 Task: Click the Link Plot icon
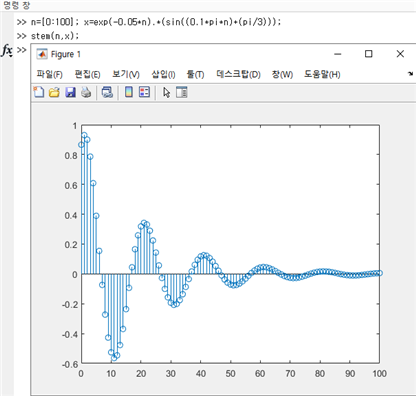point(107,92)
